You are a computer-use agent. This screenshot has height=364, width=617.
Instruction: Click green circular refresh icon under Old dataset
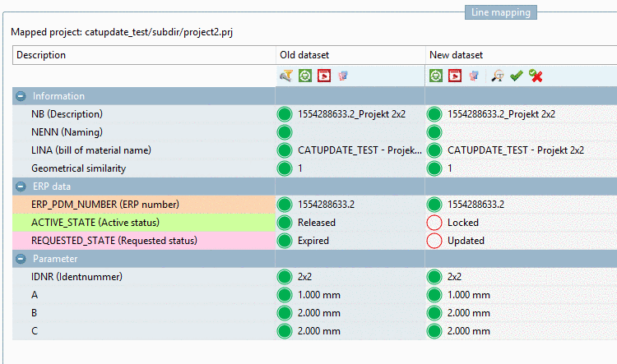[x=305, y=76]
